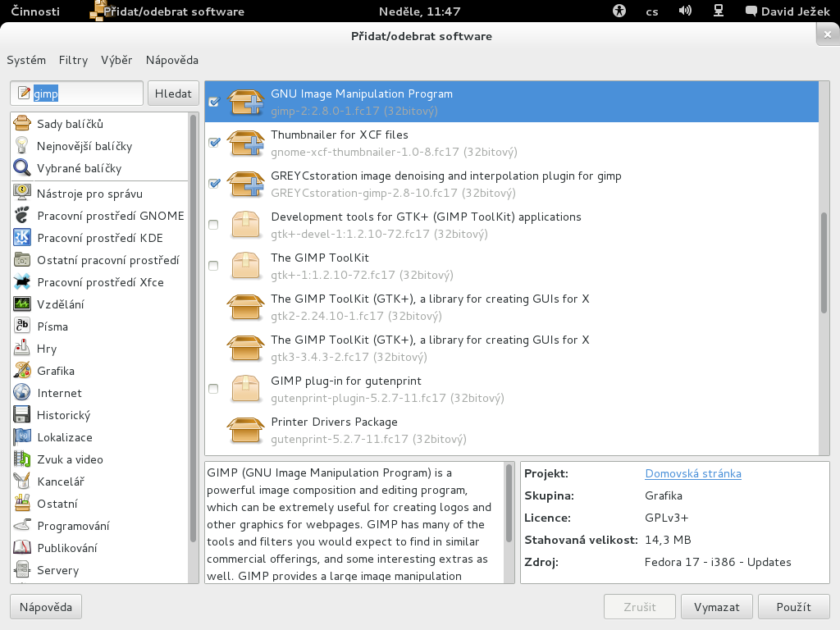Click the Historický floppy disk icon

coord(22,414)
